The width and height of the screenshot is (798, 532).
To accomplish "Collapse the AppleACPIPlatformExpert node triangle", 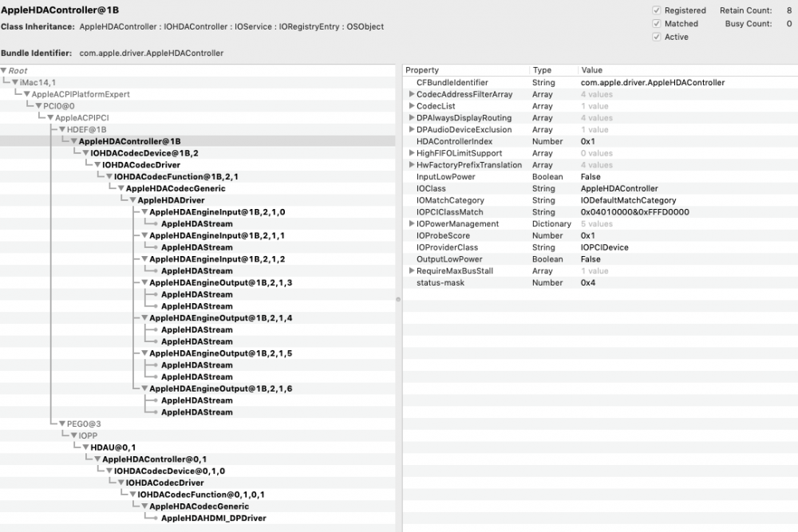I will point(27,94).
